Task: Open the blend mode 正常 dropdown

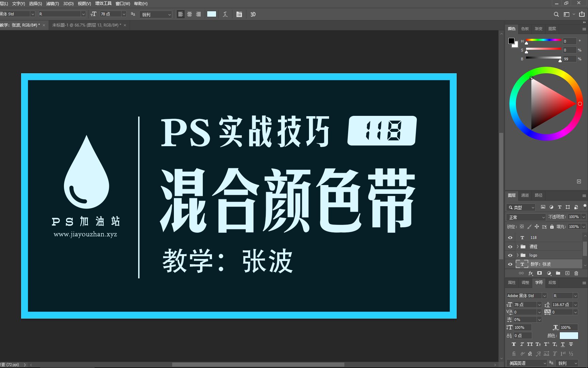Action: (526, 217)
